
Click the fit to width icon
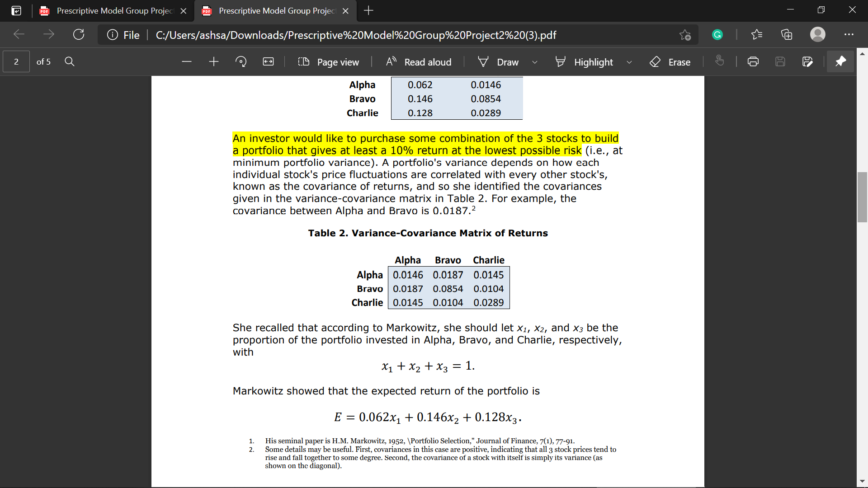268,62
